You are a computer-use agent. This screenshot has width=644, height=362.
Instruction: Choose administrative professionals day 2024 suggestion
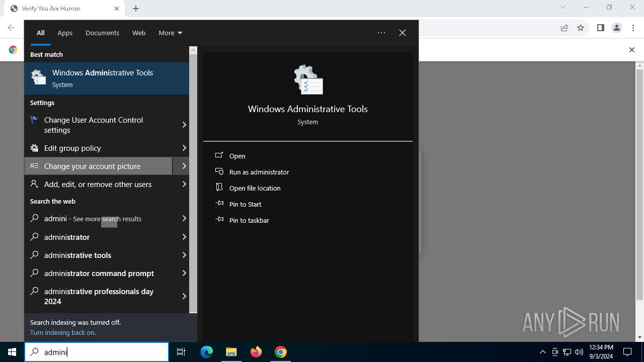pos(98,296)
